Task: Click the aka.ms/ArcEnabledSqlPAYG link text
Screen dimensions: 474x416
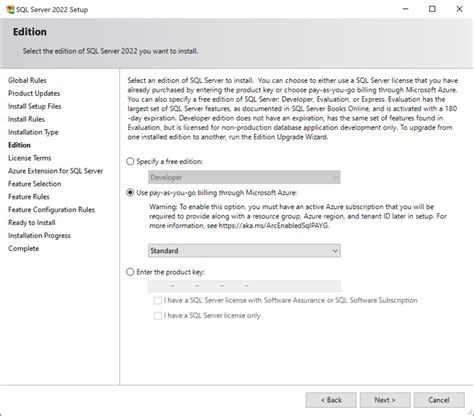Action: tap(274, 226)
